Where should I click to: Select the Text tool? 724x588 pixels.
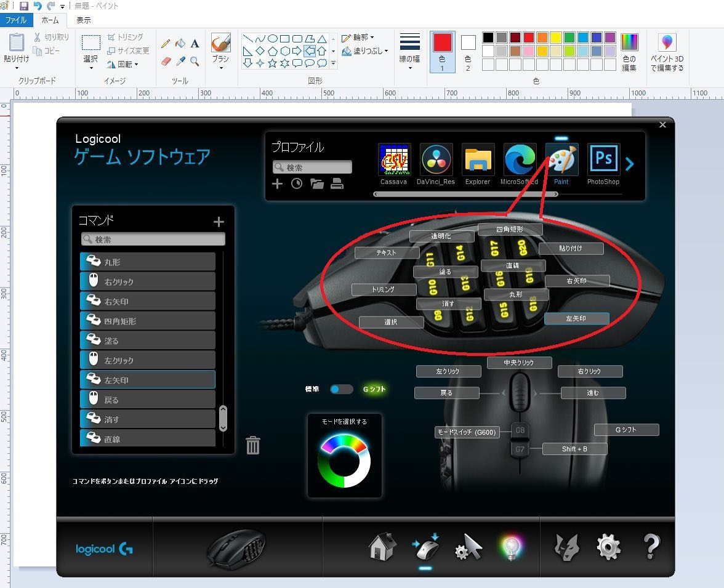pos(195,44)
